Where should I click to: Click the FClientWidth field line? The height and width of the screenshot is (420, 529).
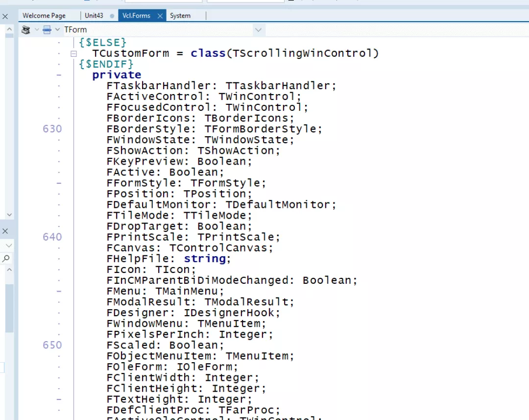click(183, 377)
